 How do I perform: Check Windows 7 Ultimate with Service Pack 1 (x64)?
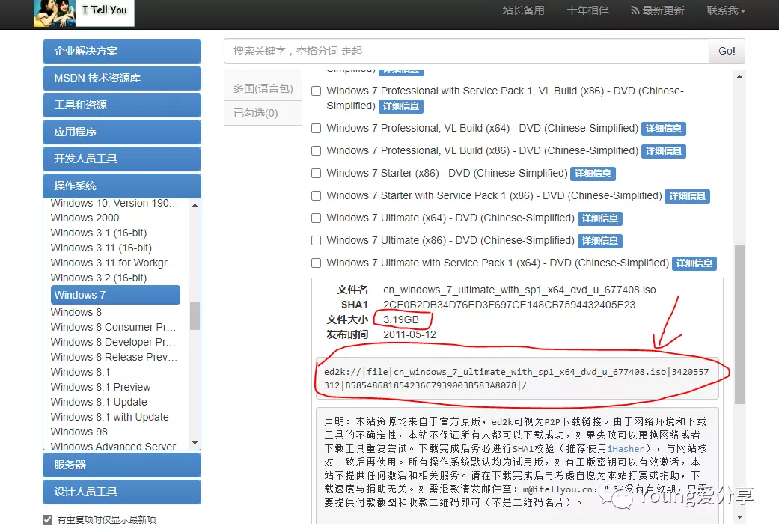316,263
